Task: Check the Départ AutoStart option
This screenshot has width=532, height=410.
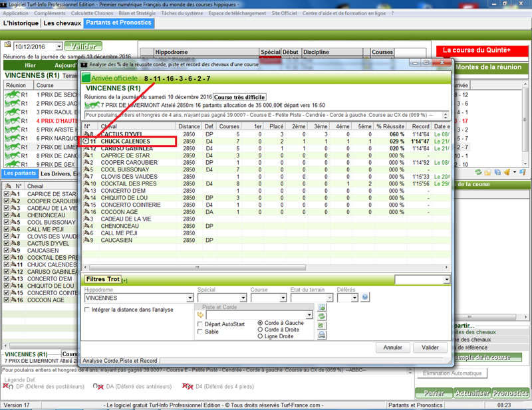Action: click(x=200, y=324)
